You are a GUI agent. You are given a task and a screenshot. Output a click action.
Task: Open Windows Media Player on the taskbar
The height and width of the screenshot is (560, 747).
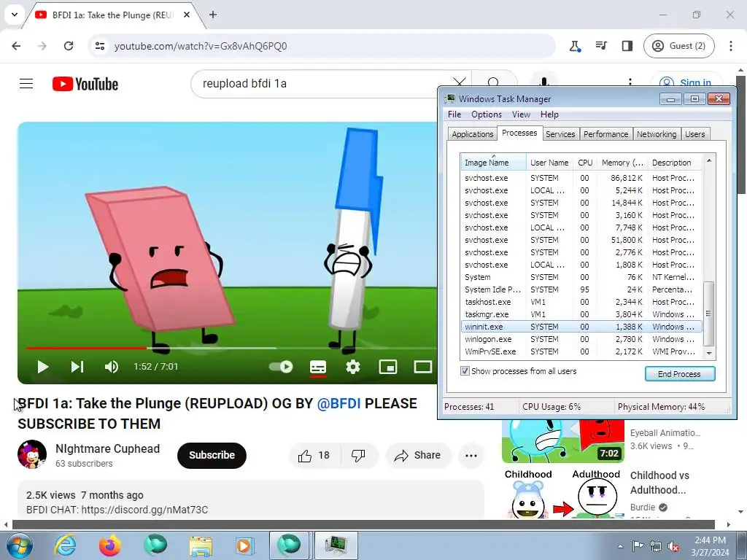(245, 545)
